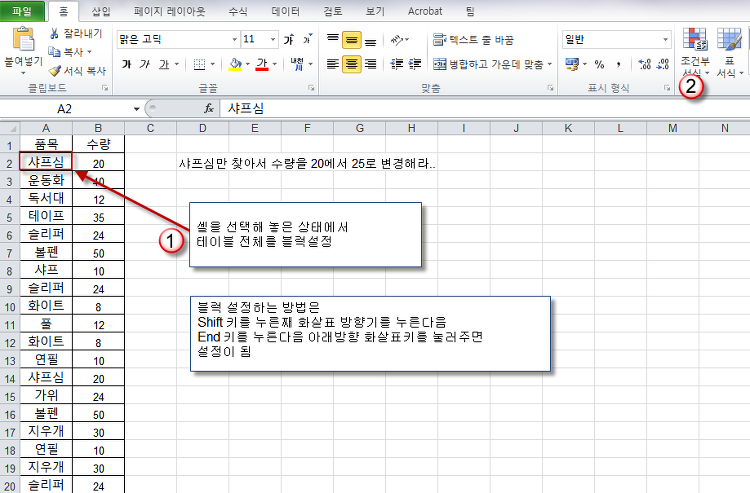Apply the yellow fill color bucket

235,64
